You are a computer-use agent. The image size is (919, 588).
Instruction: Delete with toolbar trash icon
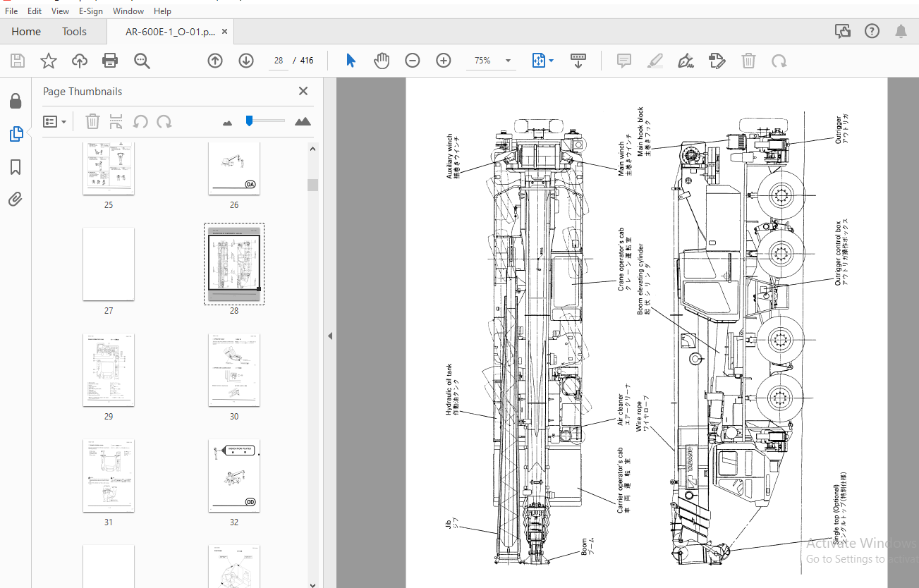[x=749, y=61]
